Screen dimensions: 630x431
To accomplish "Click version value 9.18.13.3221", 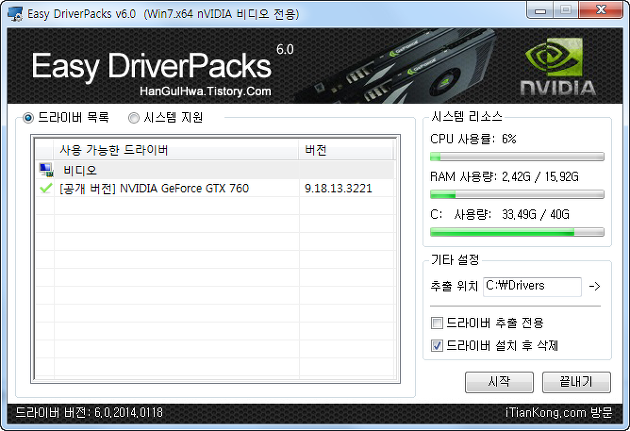I will point(338,188).
